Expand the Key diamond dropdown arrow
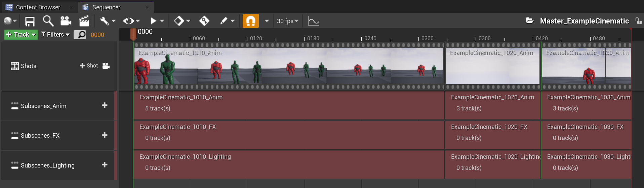Image resolution: width=644 pixels, height=188 pixels. point(188,21)
